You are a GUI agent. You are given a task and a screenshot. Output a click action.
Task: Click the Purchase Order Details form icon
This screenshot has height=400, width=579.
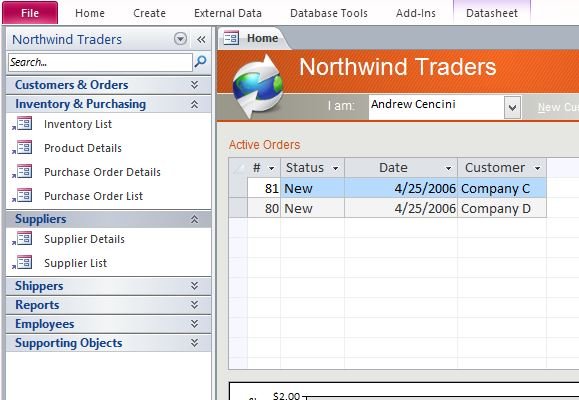23,172
